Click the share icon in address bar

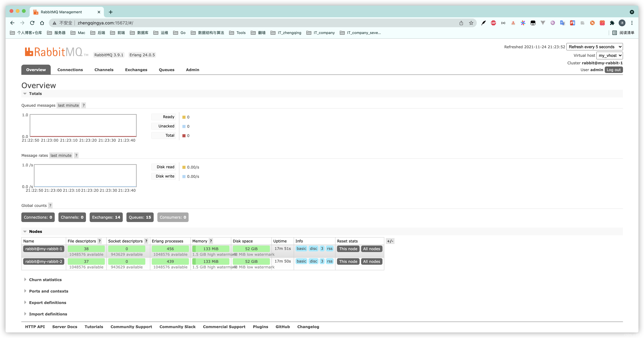[x=461, y=23]
